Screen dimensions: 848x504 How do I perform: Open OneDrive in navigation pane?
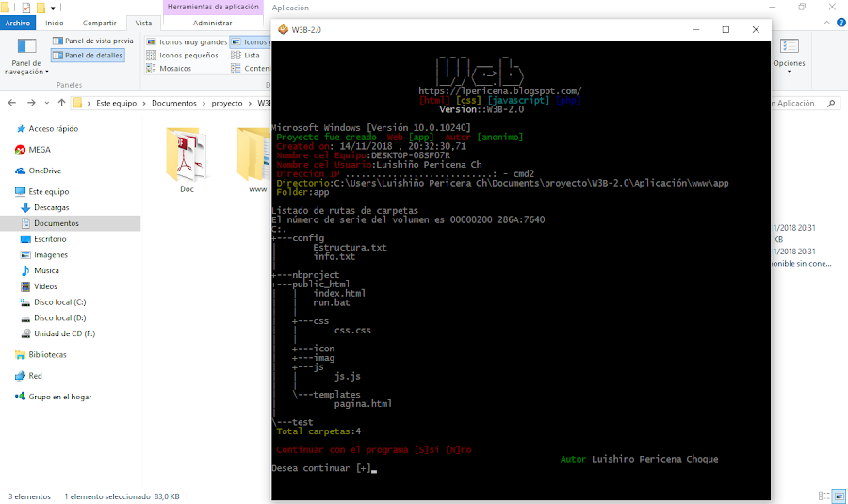tap(38, 171)
